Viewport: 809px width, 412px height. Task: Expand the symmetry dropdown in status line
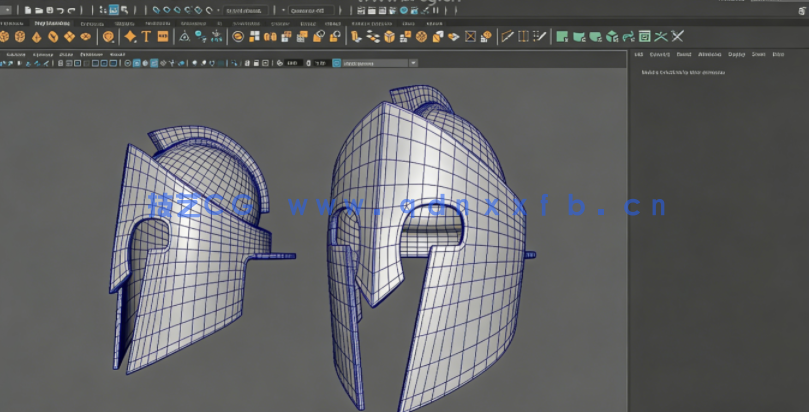[x=310, y=10]
